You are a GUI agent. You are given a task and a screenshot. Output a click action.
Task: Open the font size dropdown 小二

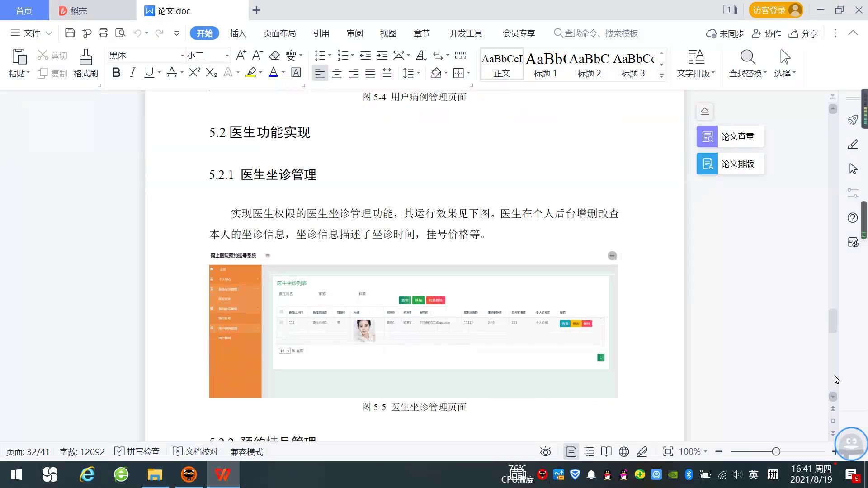[x=227, y=56]
